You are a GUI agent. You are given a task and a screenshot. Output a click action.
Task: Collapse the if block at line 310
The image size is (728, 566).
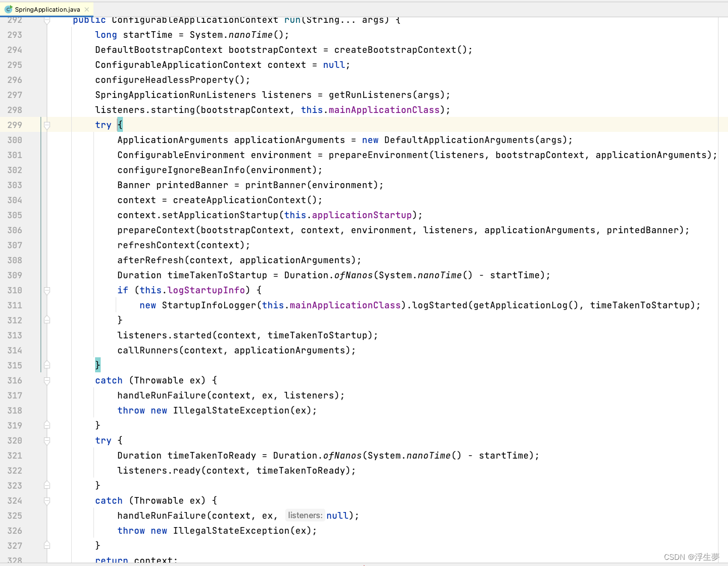pos(47,290)
